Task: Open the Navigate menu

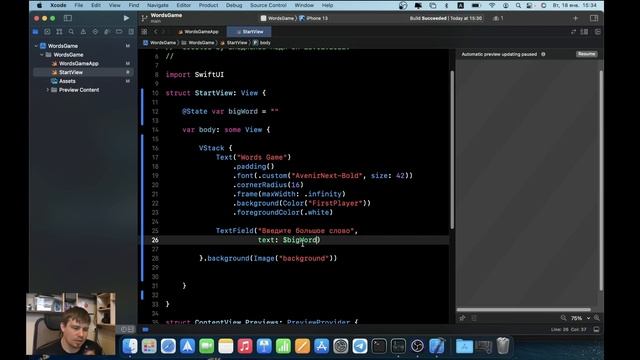Action: click(x=158, y=5)
